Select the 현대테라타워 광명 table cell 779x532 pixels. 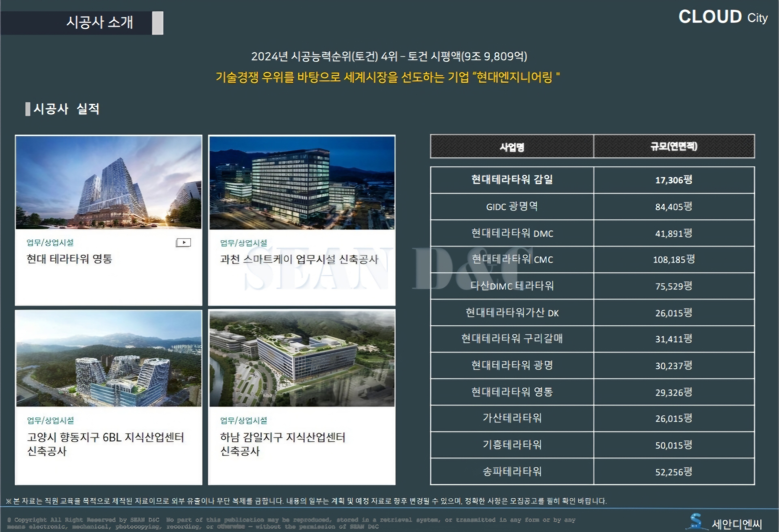click(x=512, y=366)
